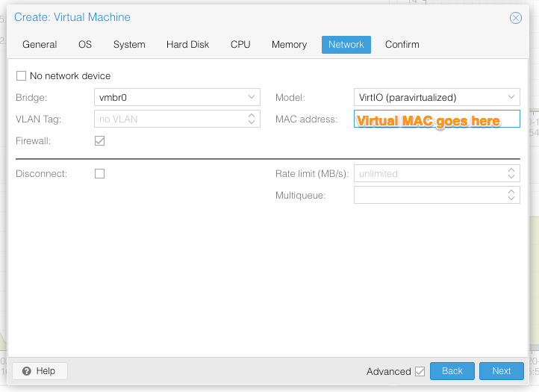539x392 pixels.
Task: Adjust the Rate limit spinner arrows
Action: (x=511, y=173)
